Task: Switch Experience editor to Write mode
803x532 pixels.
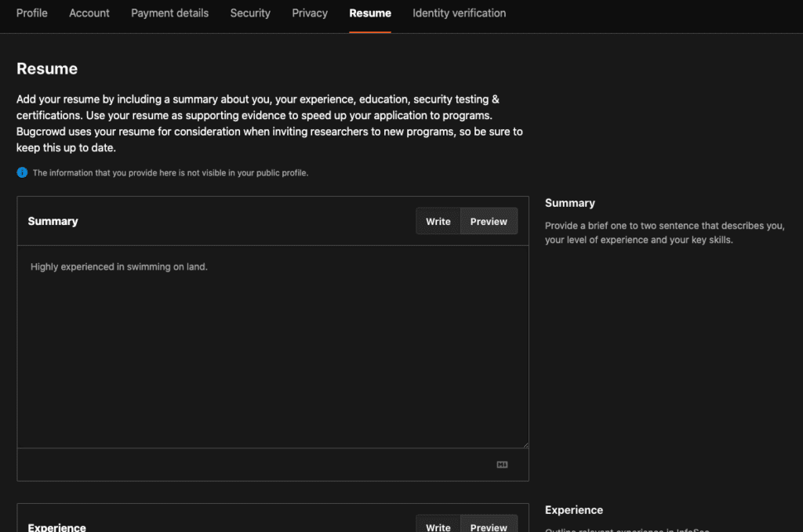Action: (438, 527)
